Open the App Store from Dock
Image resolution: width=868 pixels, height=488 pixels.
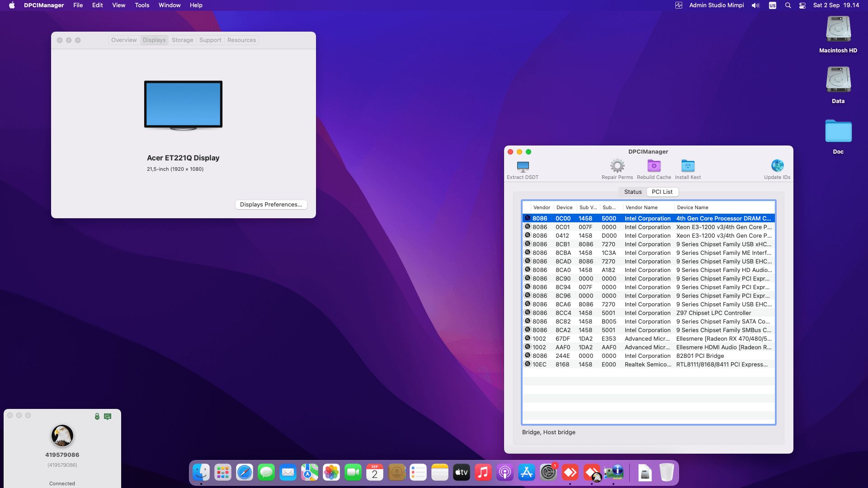(527, 473)
